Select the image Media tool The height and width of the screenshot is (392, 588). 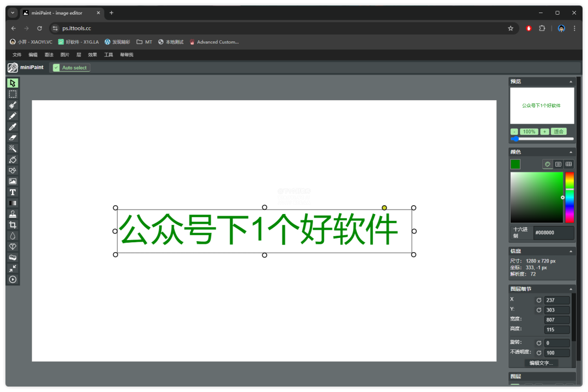tap(13, 181)
